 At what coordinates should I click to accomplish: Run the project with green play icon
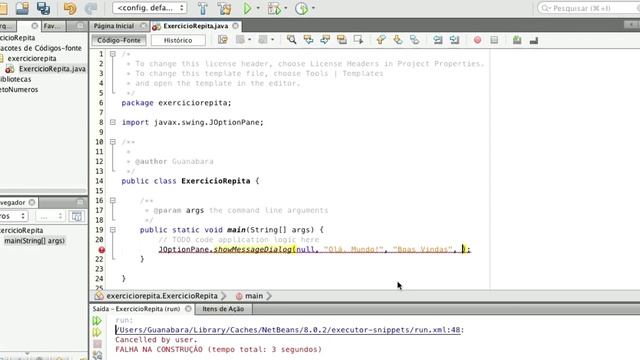coord(247,8)
